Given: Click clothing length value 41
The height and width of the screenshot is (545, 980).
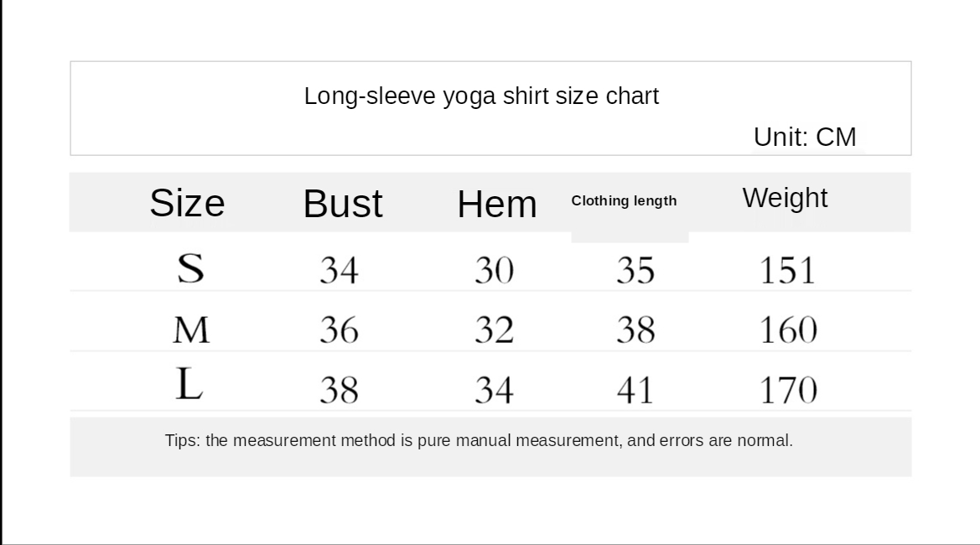Looking at the screenshot, I should (635, 390).
